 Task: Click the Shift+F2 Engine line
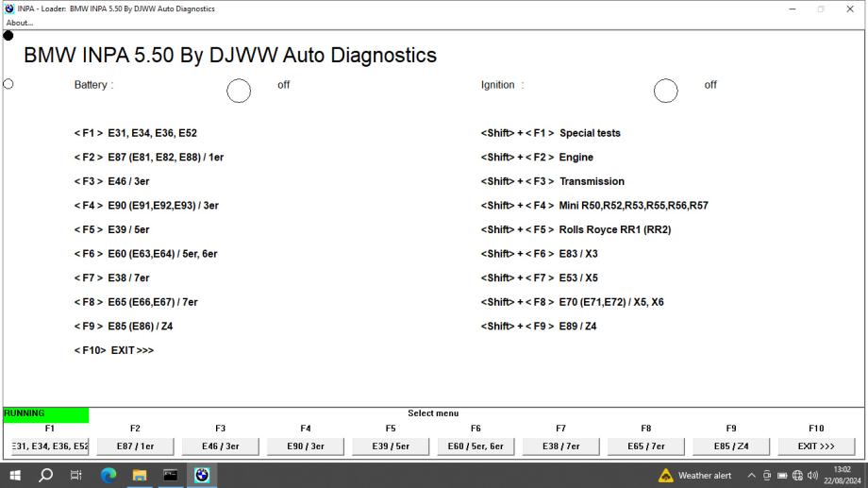coord(537,158)
